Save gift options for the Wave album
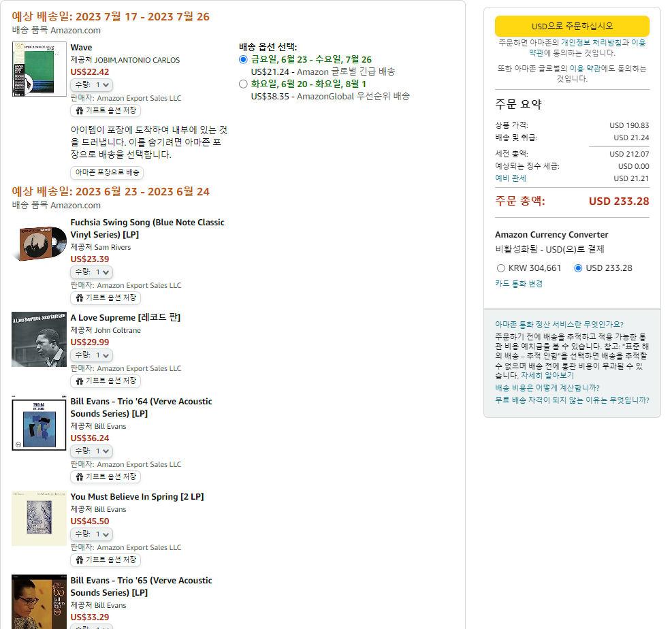The image size is (672, 629). point(106,110)
